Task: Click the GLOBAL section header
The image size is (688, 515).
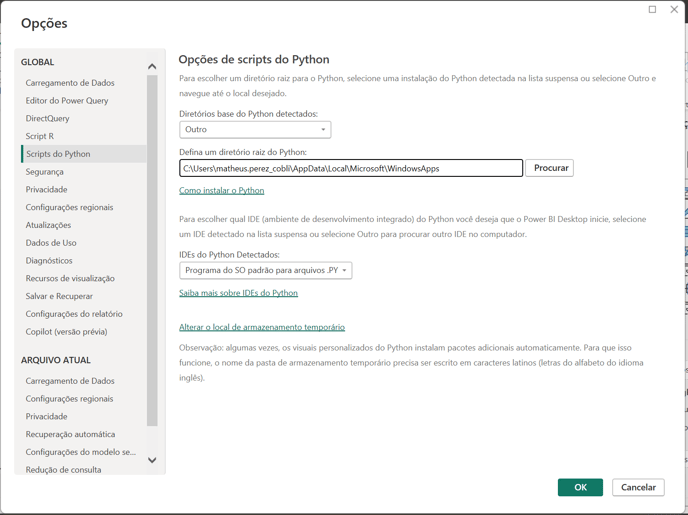Action: pos(38,62)
